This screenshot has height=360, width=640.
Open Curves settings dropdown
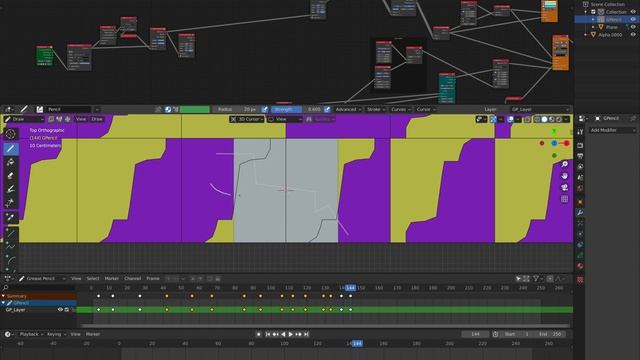pyautogui.click(x=400, y=109)
